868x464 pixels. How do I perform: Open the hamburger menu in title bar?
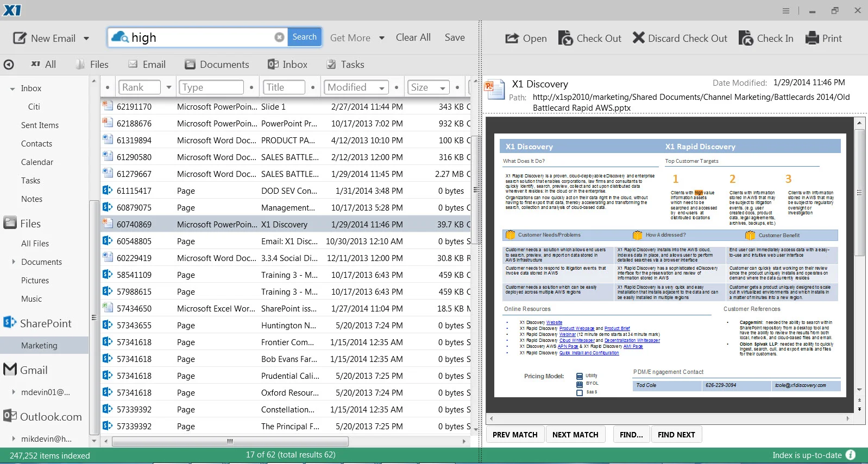[786, 10]
